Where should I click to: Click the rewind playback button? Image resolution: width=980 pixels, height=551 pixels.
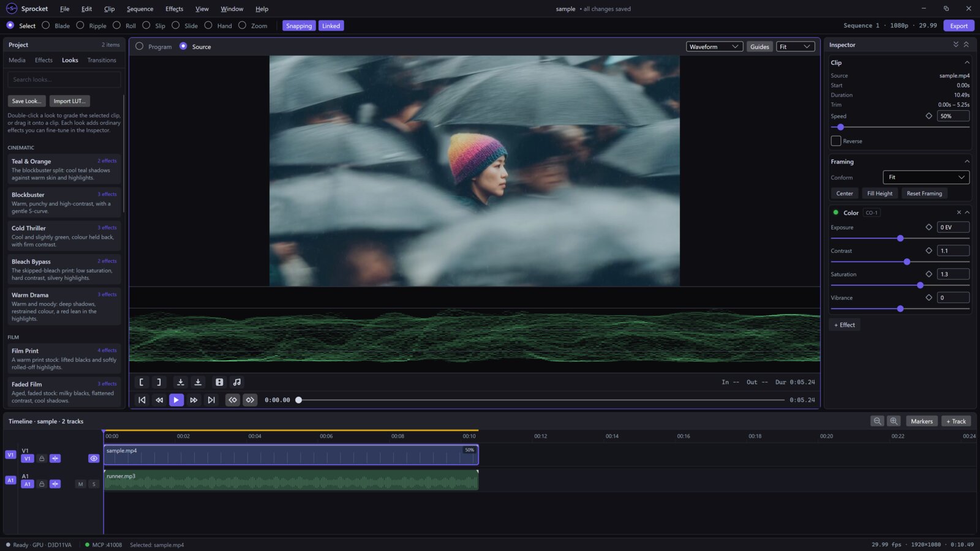pos(159,400)
